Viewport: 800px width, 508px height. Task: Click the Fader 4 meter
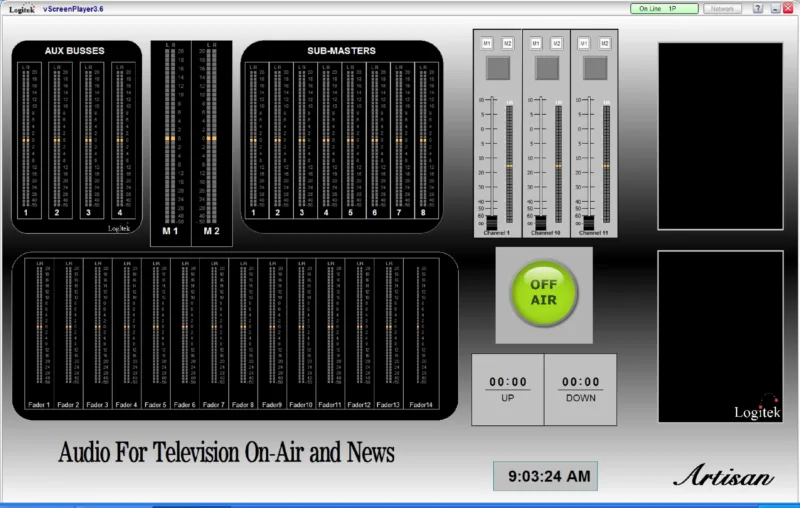click(127, 334)
